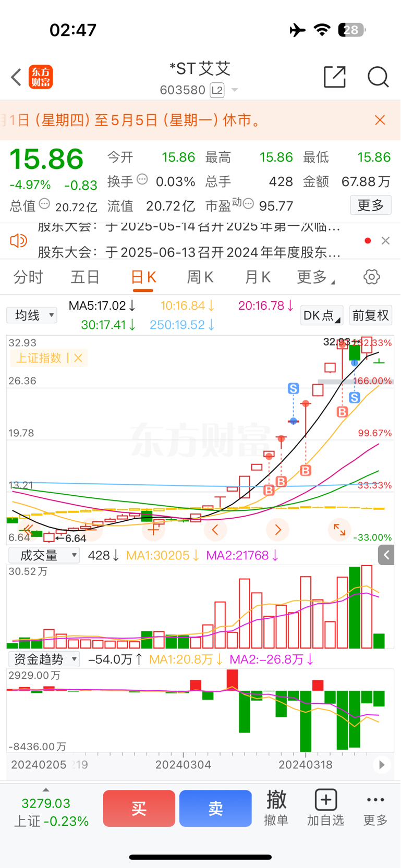The width and height of the screenshot is (401, 868).
Task: Tap 撤单 cancel order button
Action: 276,808
